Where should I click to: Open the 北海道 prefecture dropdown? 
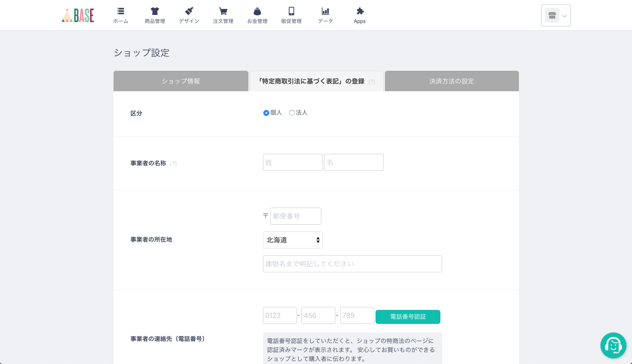pos(293,240)
